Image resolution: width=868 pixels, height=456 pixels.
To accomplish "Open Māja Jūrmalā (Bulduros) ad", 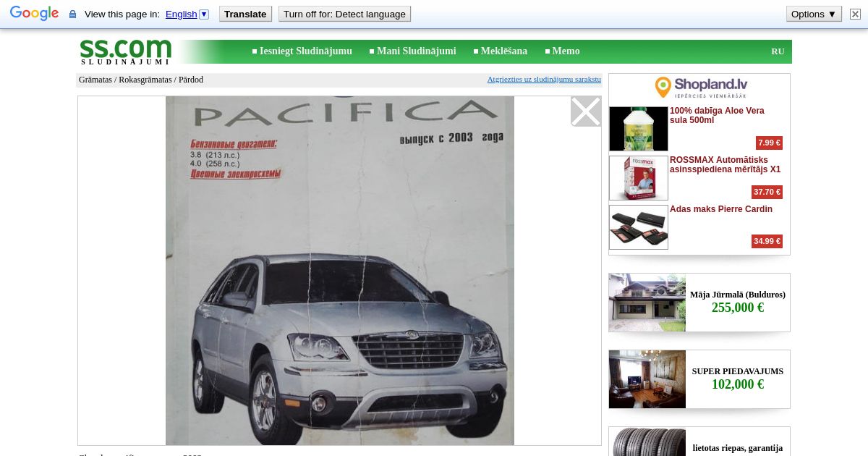I will tap(738, 295).
